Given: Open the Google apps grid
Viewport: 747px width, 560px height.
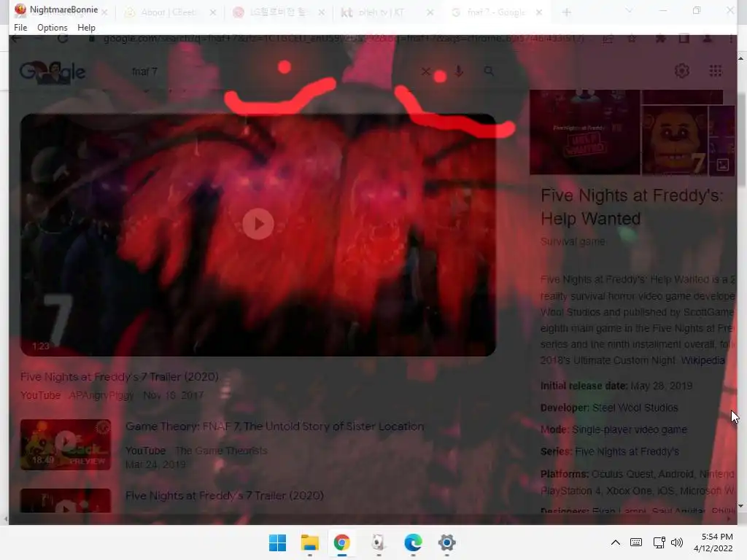Looking at the screenshot, I should click(x=716, y=71).
